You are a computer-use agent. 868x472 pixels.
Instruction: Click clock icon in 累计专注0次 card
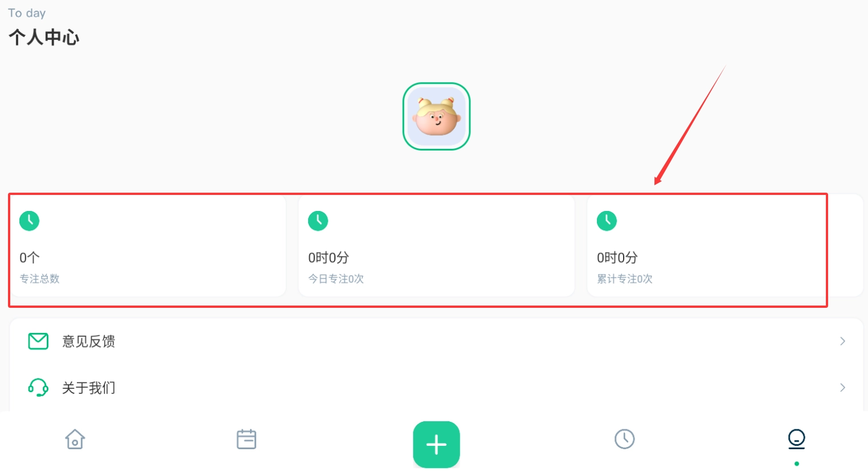607,221
